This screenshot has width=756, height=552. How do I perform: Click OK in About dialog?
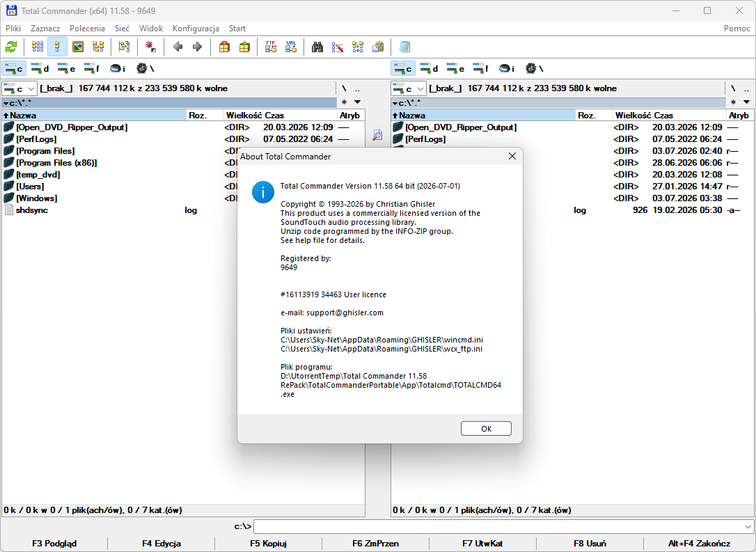pyautogui.click(x=486, y=429)
